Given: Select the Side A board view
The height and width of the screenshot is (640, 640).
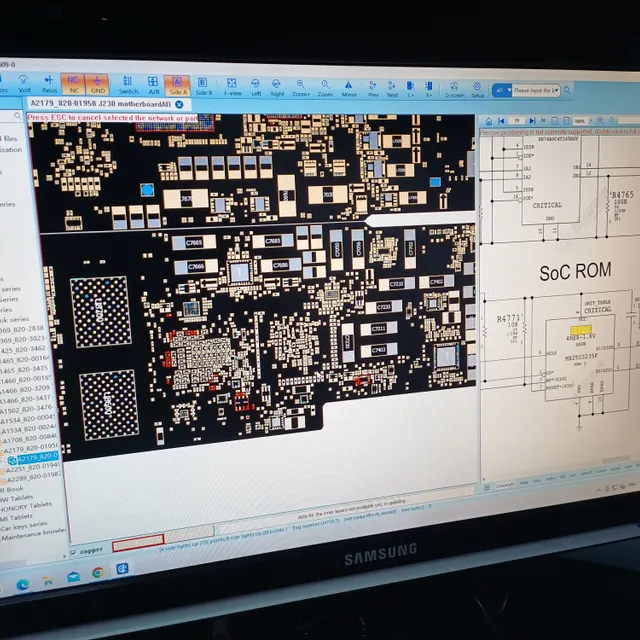Looking at the screenshot, I should (177, 84).
